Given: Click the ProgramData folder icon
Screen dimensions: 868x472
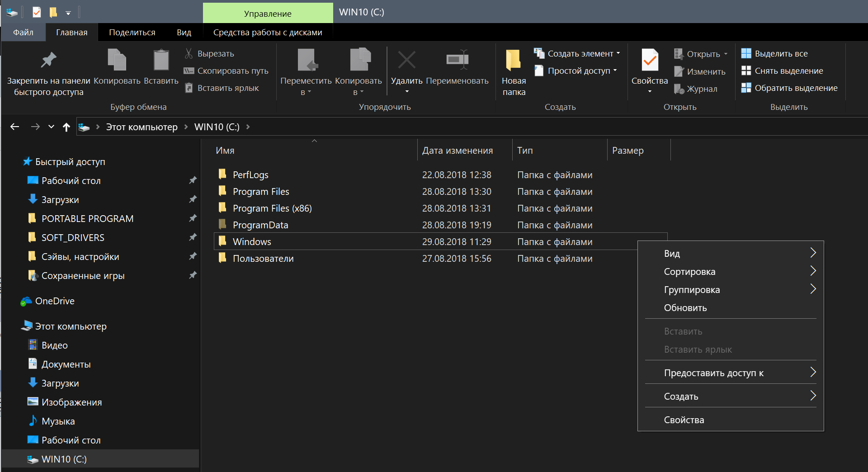Looking at the screenshot, I should pos(222,224).
